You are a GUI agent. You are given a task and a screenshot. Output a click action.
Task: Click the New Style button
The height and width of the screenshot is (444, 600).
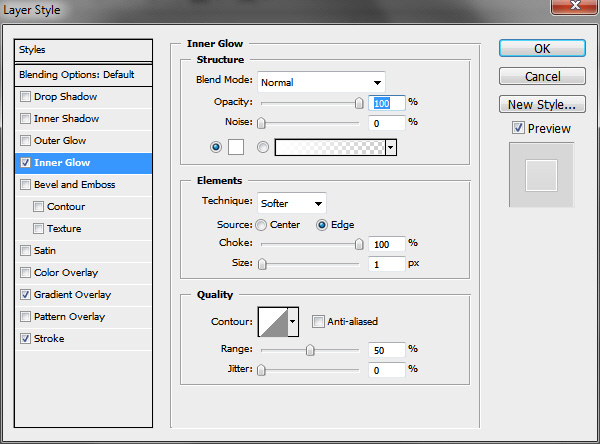[542, 104]
